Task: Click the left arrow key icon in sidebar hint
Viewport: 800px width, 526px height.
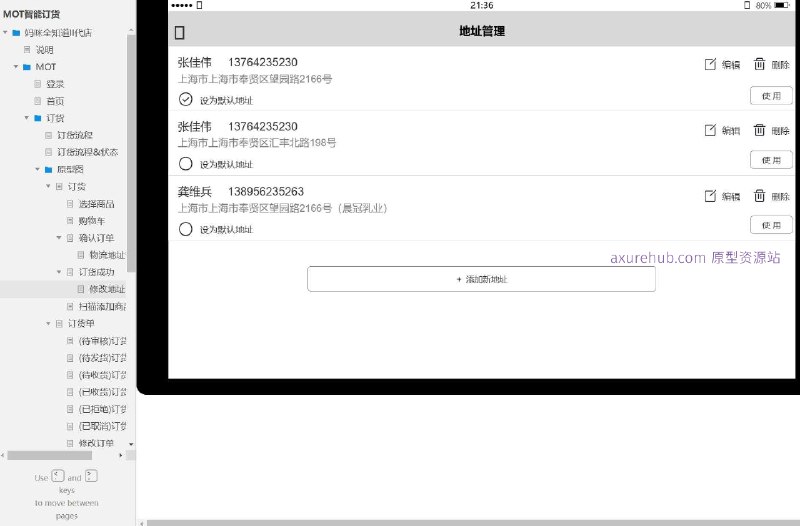Action: (58, 476)
